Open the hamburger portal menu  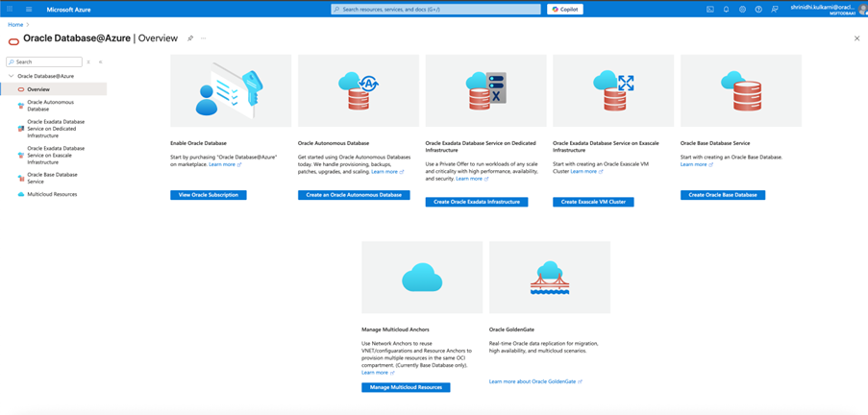[x=30, y=10]
